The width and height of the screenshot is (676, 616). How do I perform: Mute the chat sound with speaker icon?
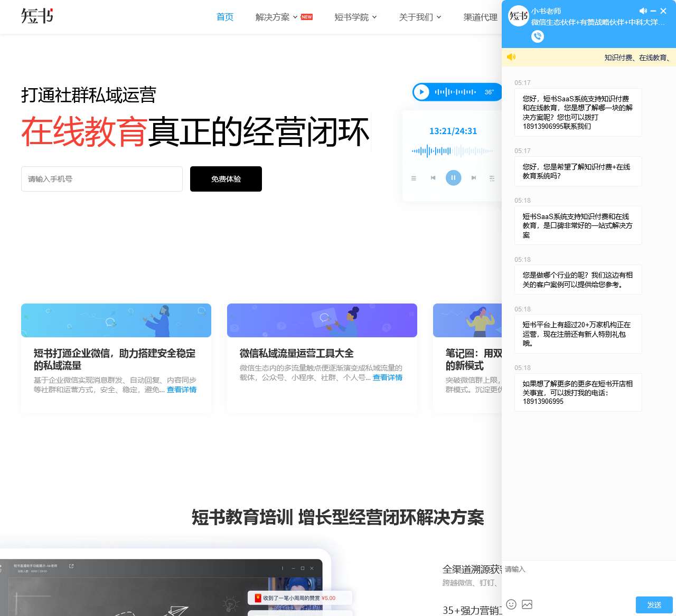pos(643,11)
